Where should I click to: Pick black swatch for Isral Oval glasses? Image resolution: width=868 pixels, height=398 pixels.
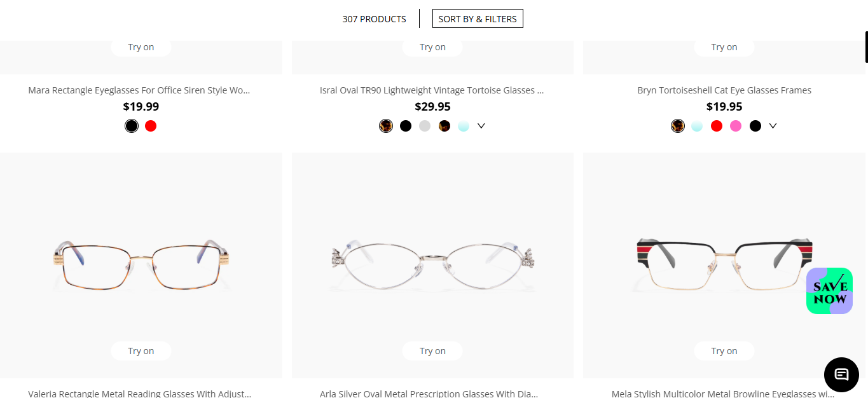click(x=406, y=126)
